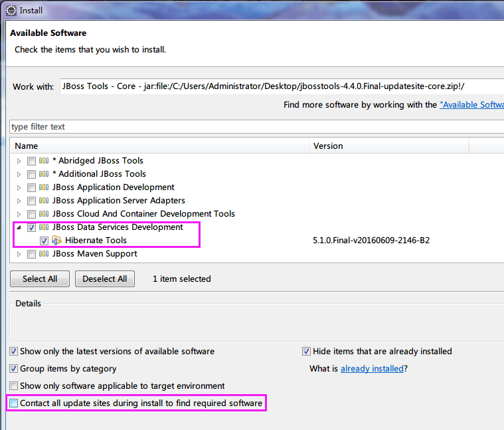Collapse the JBoss Data Services Development category
504x430 pixels.
19,227
